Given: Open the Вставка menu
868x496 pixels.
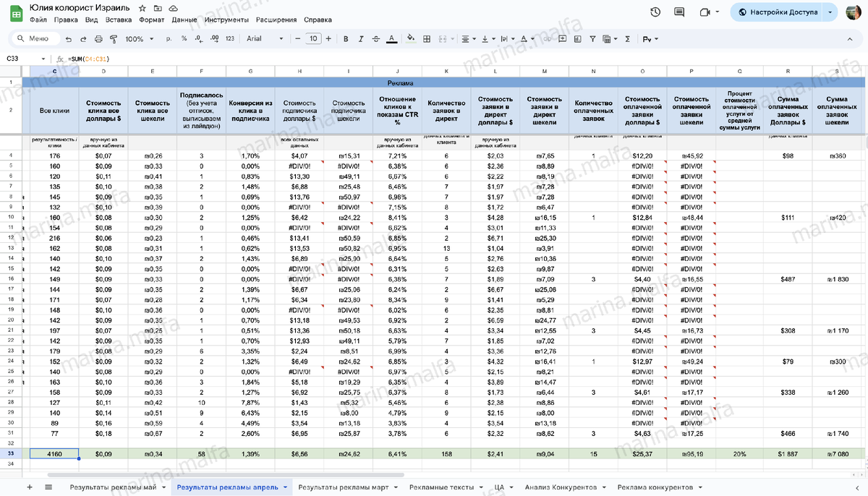Looking at the screenshot, I should coord(119,20).
